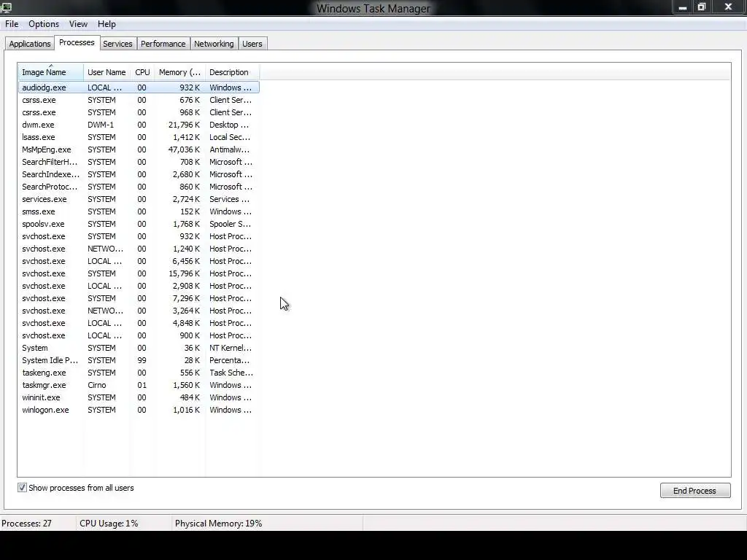Image resolution: width=747 pixels, height=560 pixels.
Task: Go to the Performance tab
Action: point(163,44)
